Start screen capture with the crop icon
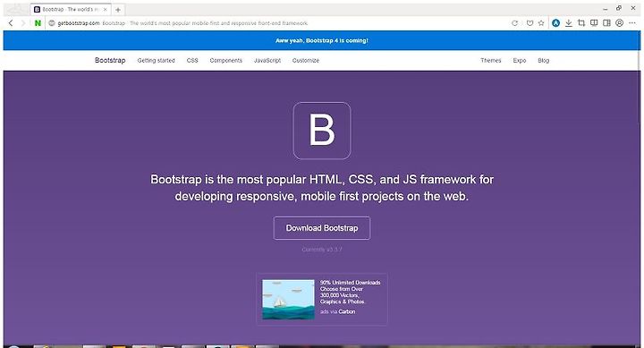This screenshot has height=348, width=644. 581,23
